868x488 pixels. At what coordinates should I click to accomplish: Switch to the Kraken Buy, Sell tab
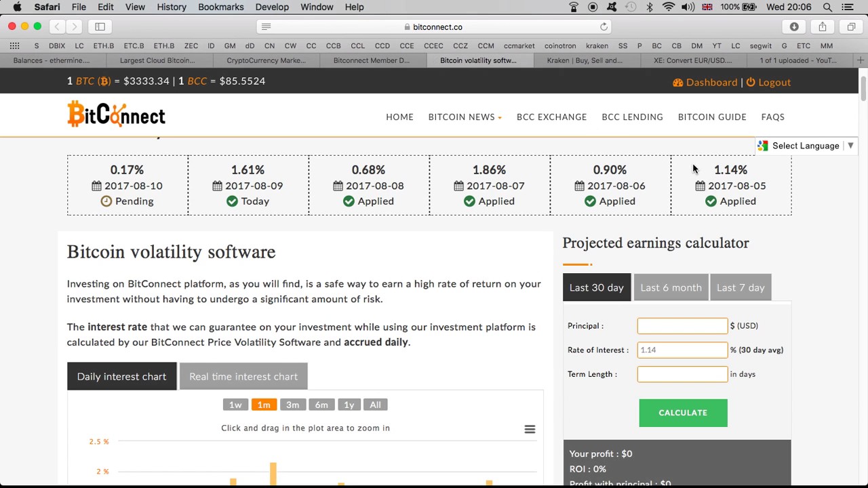point(589,60)
